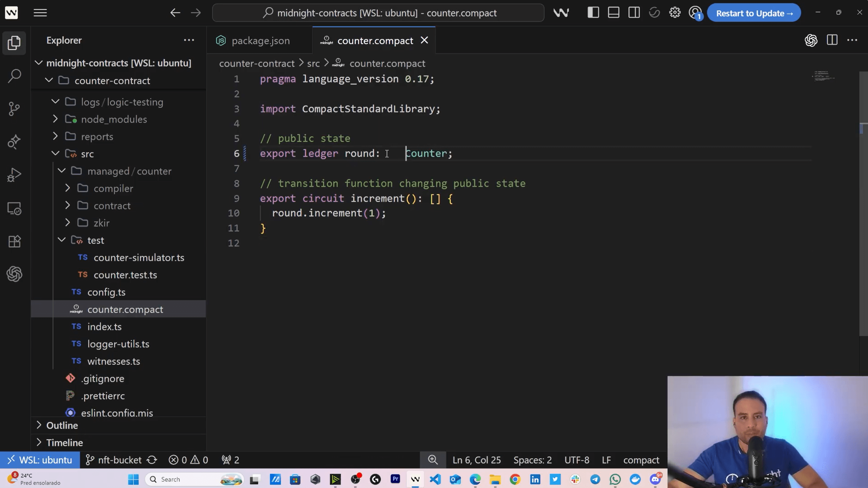
Task: Collapse the counter-contract folder
Action: (x=49, y=80)
